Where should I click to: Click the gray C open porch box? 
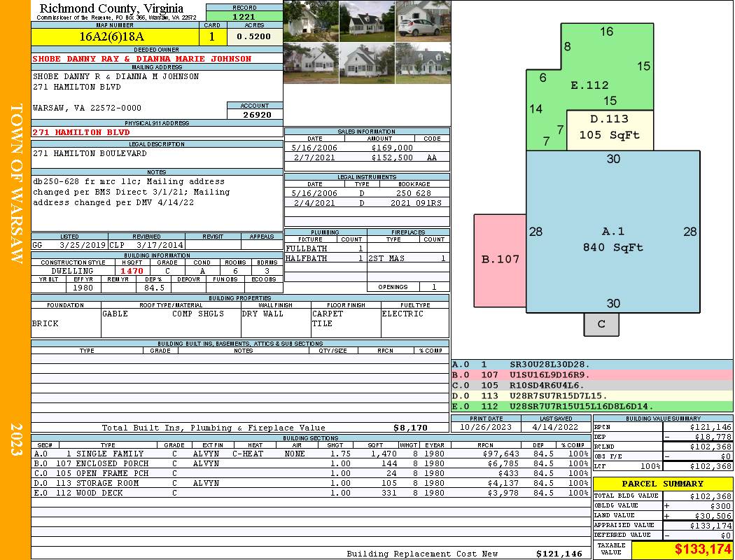(x=601, y=324)
